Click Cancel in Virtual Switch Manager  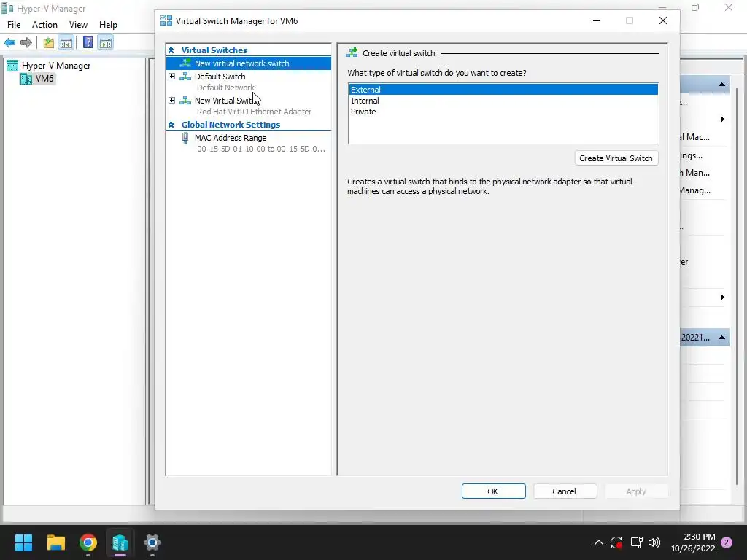coord(565,491)
